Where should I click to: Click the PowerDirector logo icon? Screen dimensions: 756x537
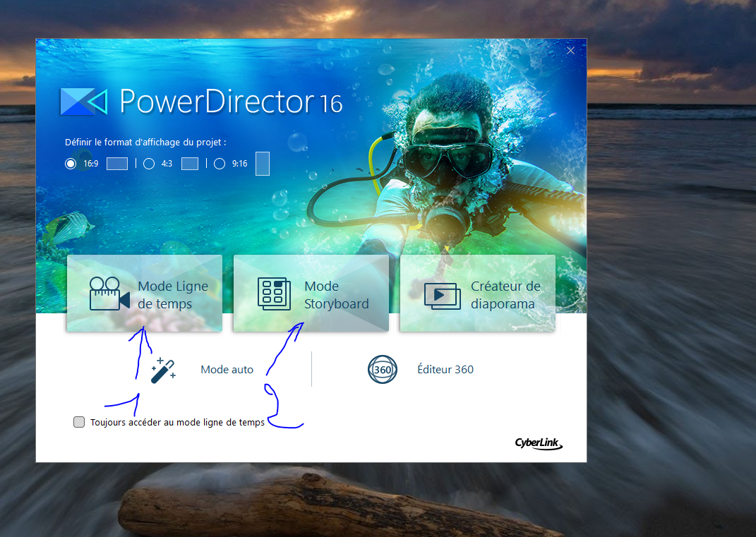(84, 102)
